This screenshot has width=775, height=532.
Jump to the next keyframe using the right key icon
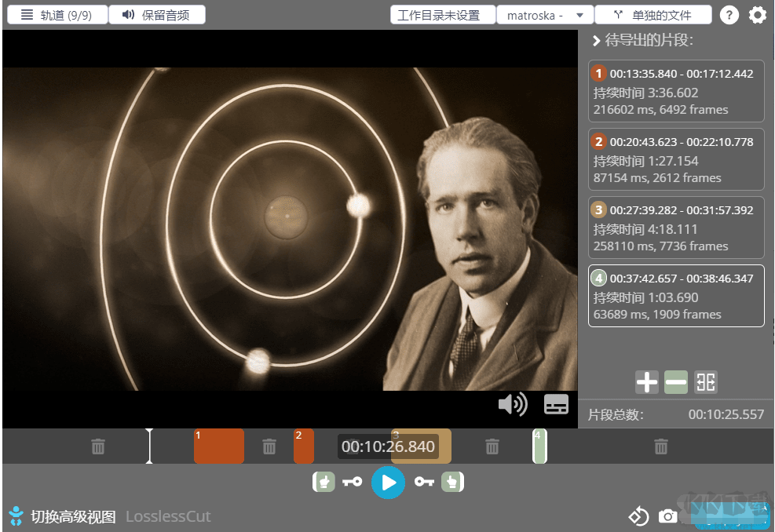click(424, 482)
